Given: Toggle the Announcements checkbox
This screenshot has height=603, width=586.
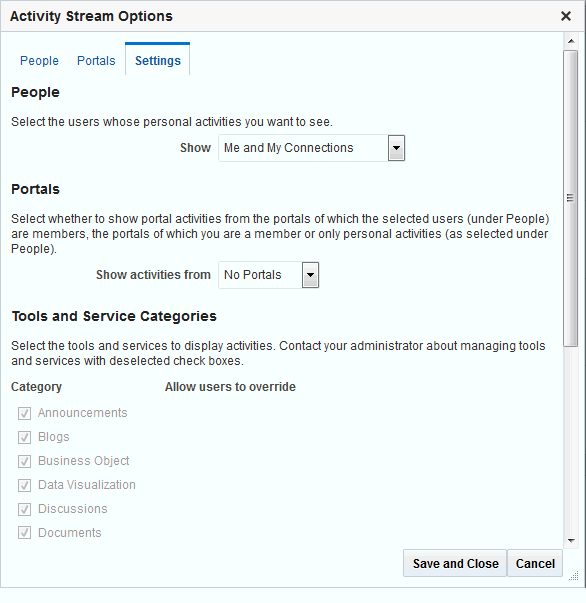Looking at the screenshot, I should (24, 413).
